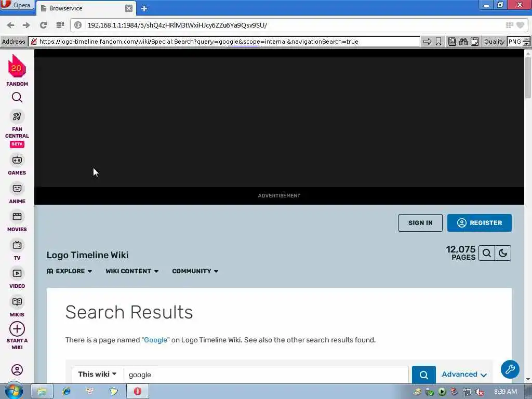Increase the Quality stepper value
Viewport: 532px width, 399px height.
click(x=526, y=39)
